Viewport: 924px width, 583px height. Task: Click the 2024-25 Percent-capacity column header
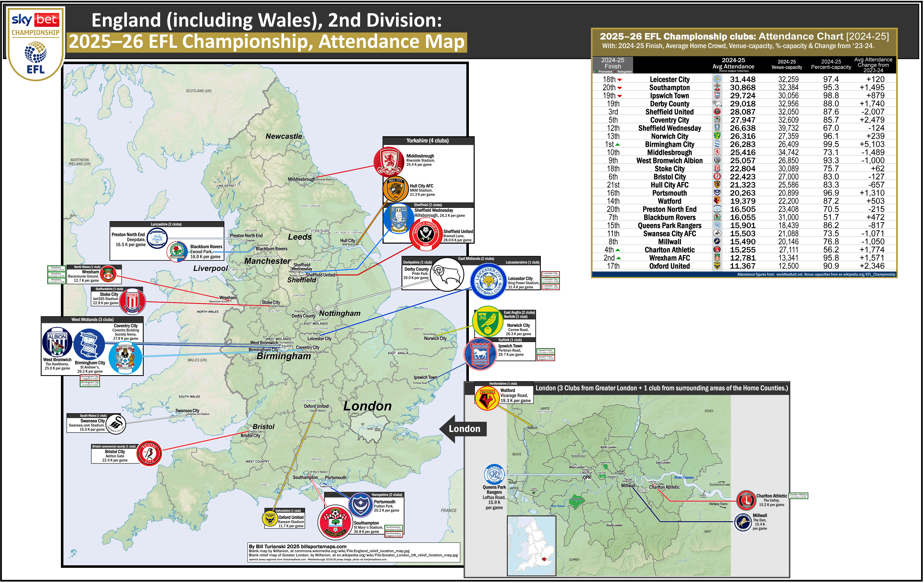point(831,64)
